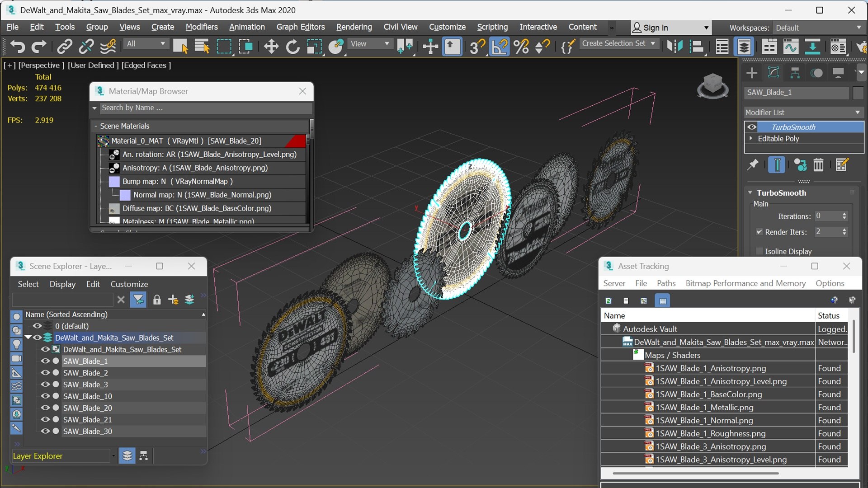Click the Edged Faces shading label

[x=146, y=65]
